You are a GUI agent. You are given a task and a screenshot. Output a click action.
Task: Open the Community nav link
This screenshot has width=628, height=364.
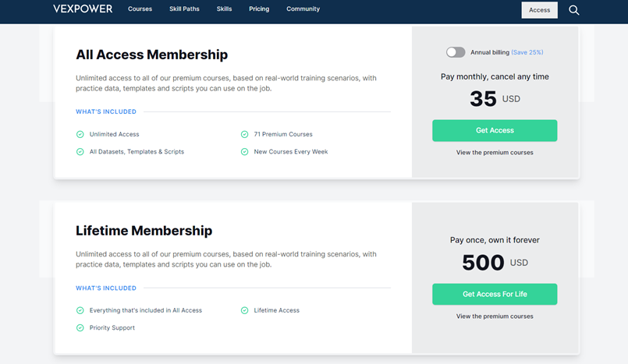point(303,9)
